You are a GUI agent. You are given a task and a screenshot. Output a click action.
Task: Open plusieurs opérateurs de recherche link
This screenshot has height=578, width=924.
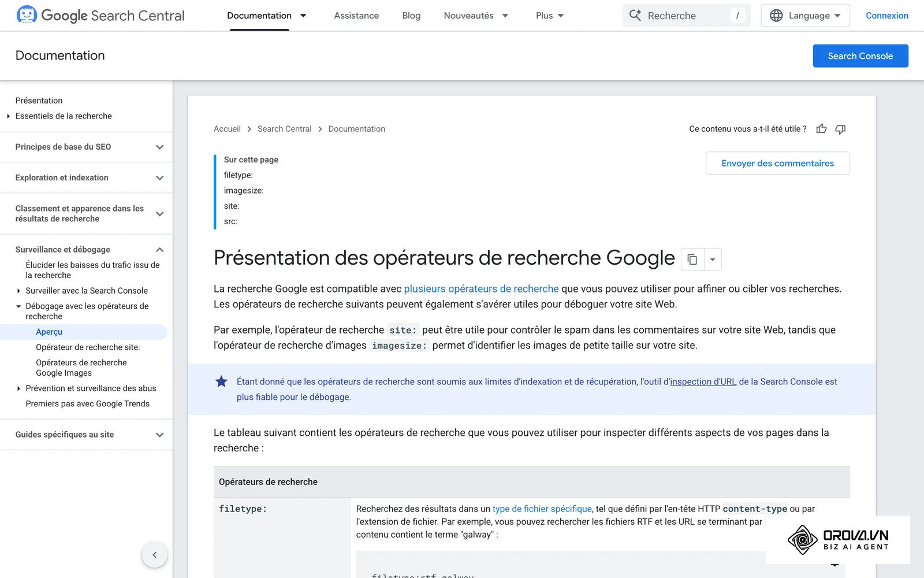481,289
